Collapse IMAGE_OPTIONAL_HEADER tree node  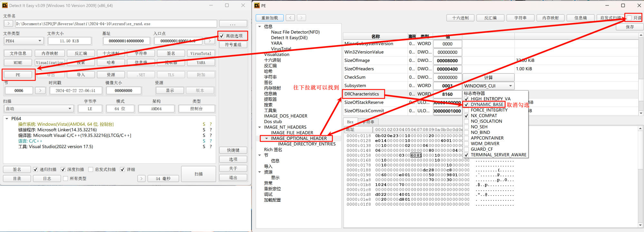coord(266,138)
